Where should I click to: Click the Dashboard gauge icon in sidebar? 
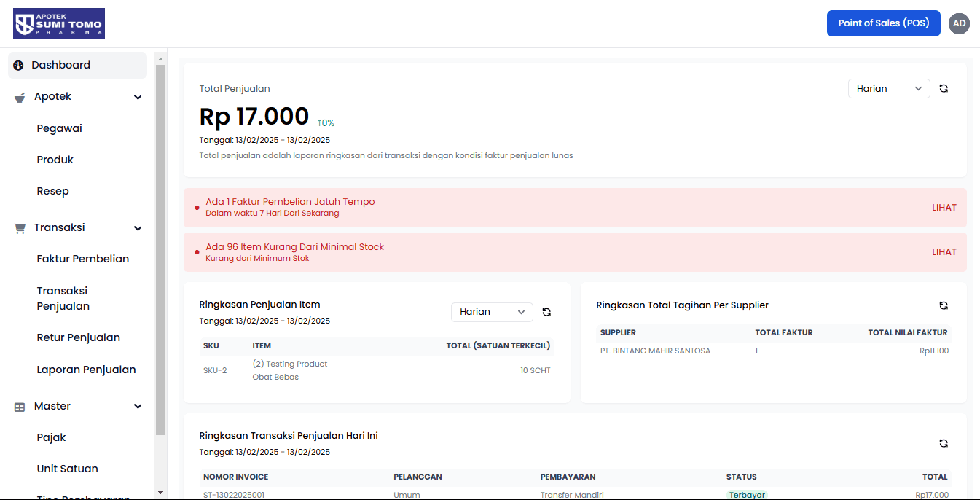coord(19,65)
